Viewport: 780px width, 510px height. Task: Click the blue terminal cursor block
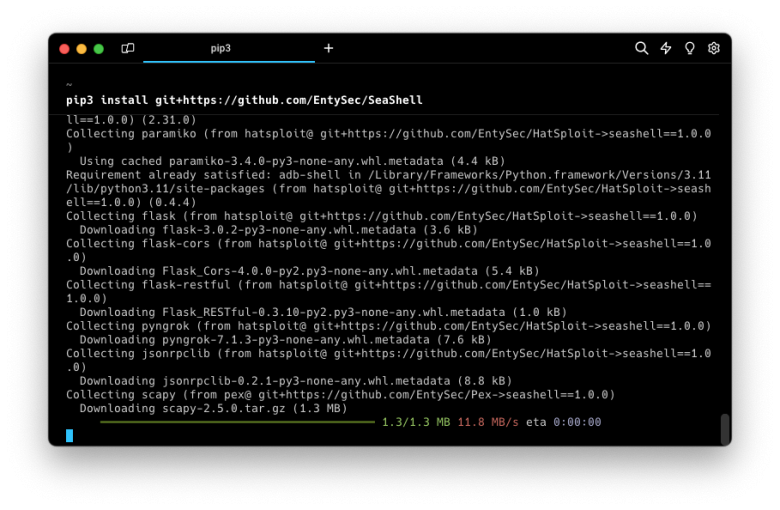[70, 435]
